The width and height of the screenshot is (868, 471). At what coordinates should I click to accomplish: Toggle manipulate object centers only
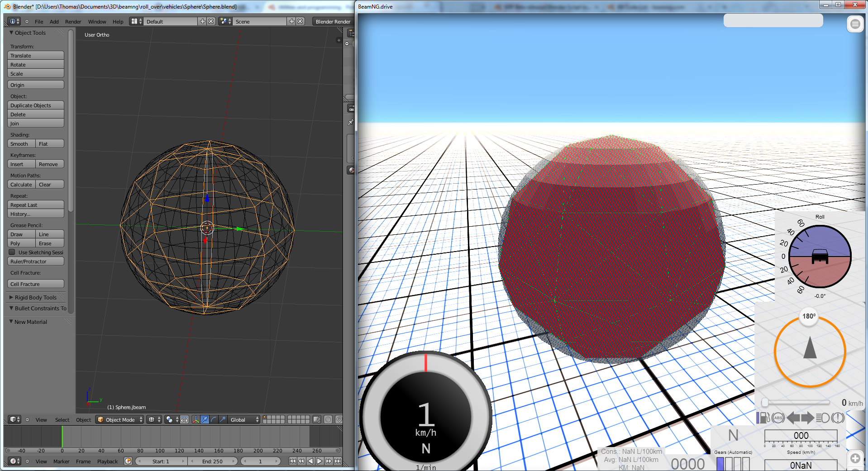(185, 419)
